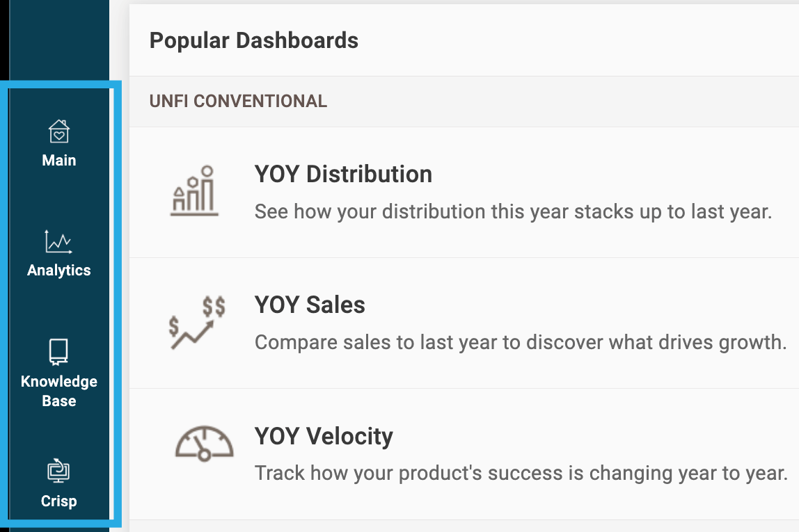Image resolution: width=799 pixels, height=532 pixels.
Task: Open the YOY Sales dashboard title
Action: point(310,305)
